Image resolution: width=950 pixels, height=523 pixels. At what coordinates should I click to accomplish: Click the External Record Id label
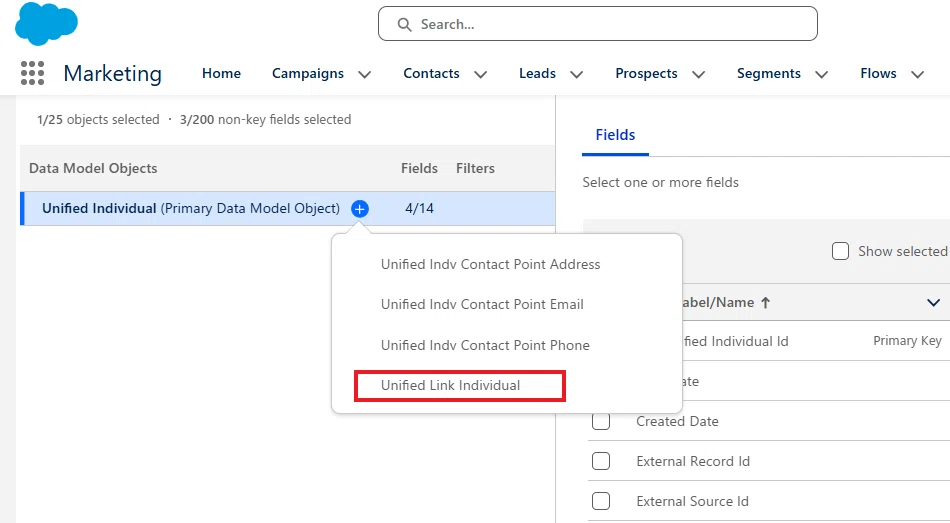coord(693,461)
